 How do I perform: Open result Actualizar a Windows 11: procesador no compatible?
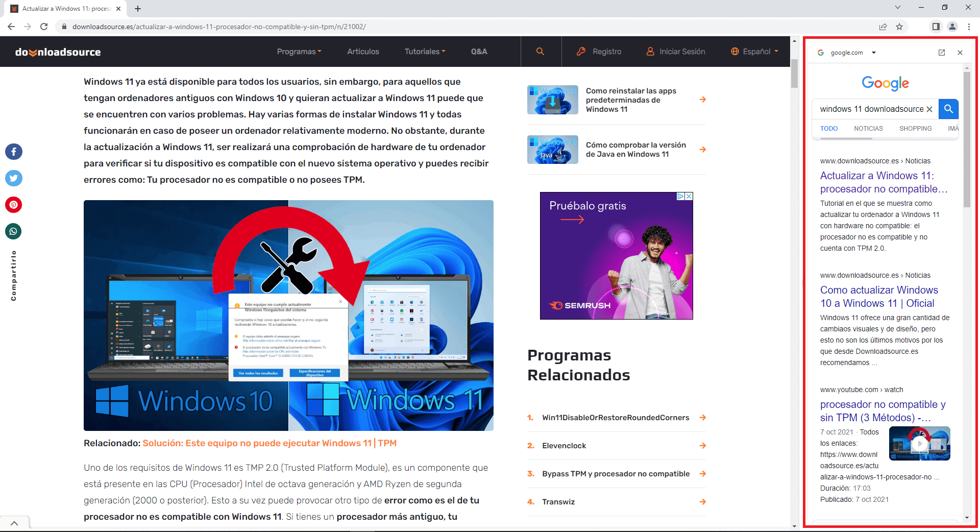pos(884,182)
